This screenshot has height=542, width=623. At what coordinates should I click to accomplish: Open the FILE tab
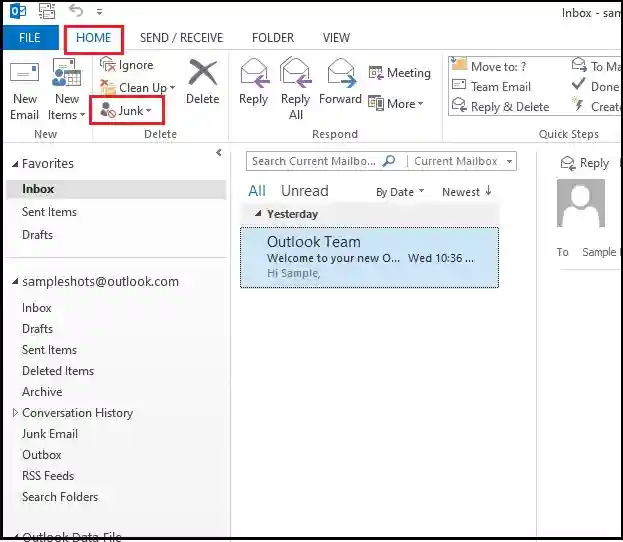(30, 38)
